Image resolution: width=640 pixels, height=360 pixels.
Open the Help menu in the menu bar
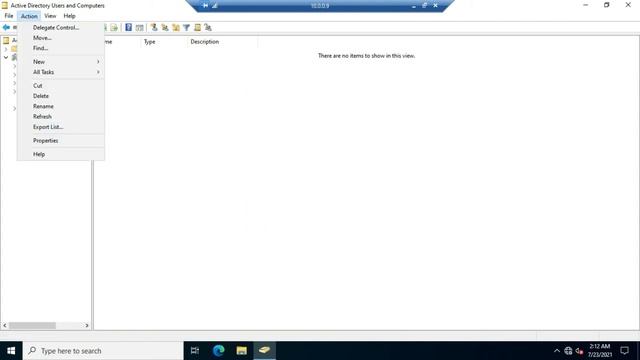[69, 16]
